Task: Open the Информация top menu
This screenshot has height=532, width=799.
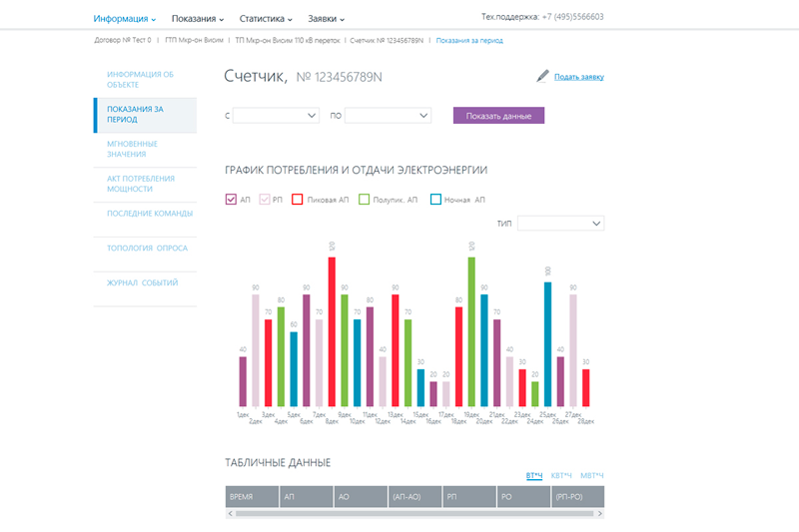Action: coord(125,18)
